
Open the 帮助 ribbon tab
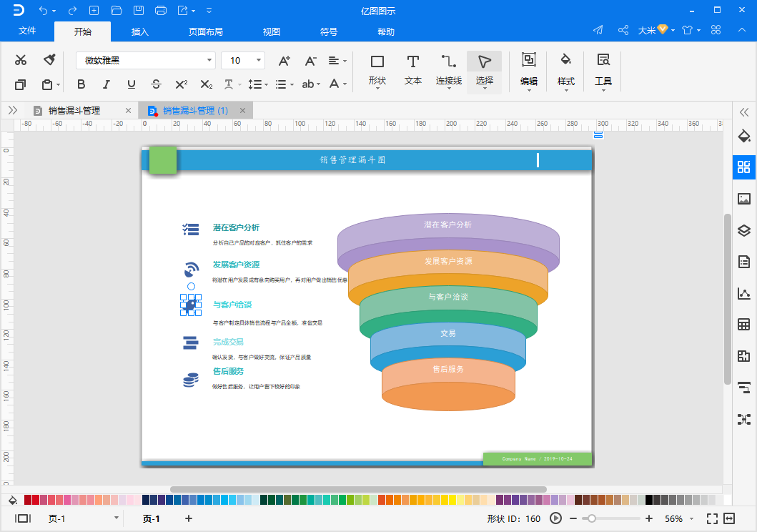click(x=386, y=32)
